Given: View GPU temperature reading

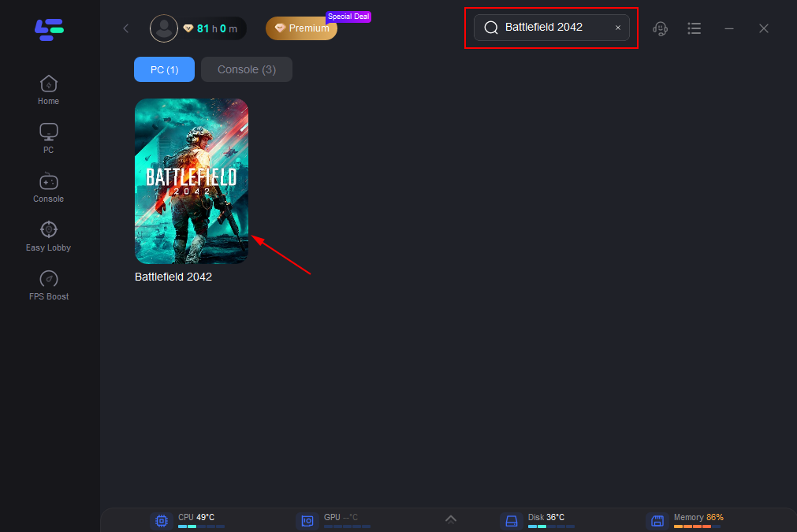Looking at the screenshot, I should [341, 517].
